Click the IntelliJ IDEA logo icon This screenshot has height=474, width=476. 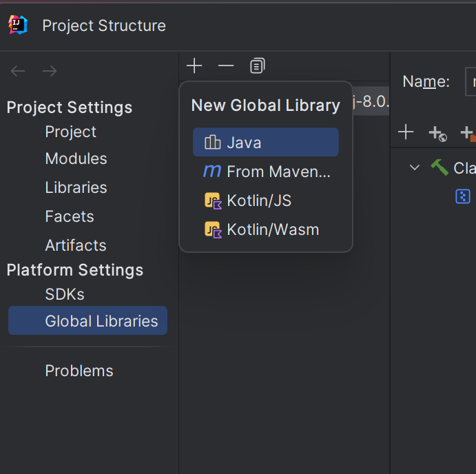tap(18, 25)
